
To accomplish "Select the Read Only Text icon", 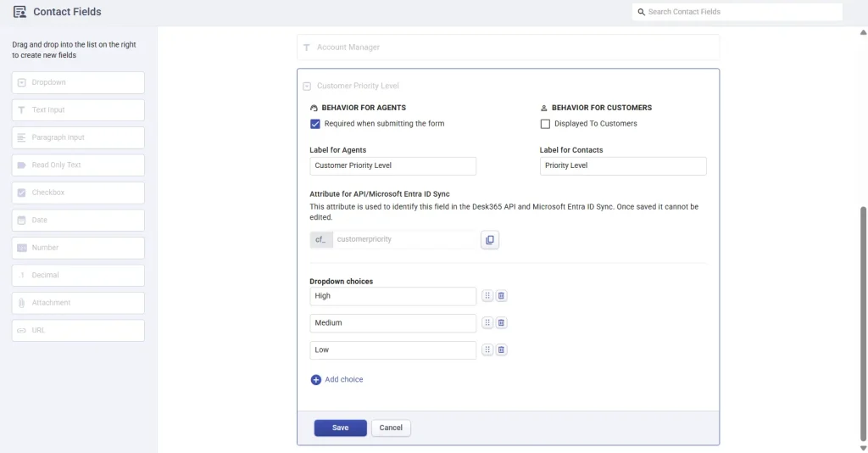I will pos(21,165).
